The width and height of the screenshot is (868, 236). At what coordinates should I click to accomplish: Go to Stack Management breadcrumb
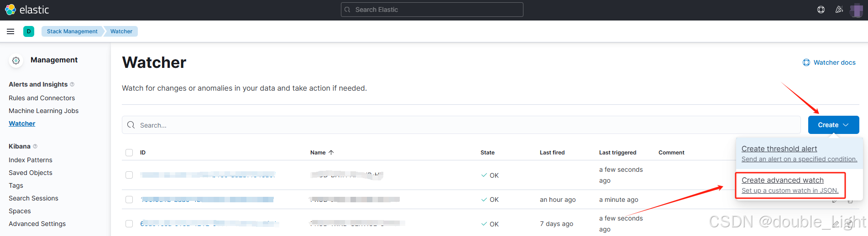point(72,31)
